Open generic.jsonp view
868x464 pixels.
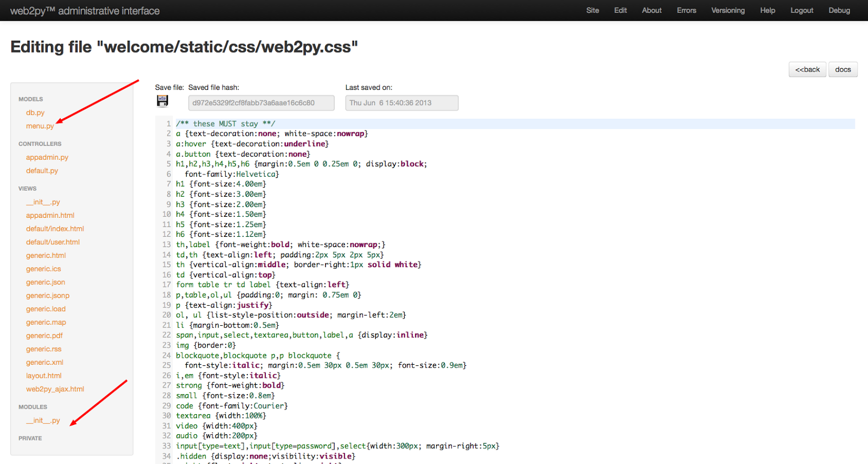48,296
